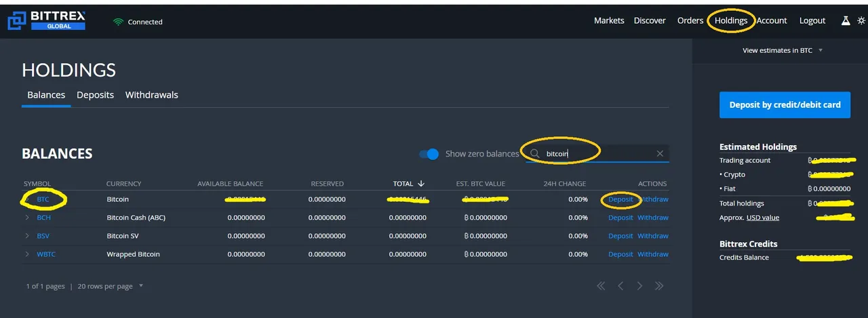This screenshot has width=868, height=318.
Task: Open Markets in top navigation
Action: coord(609,20)
